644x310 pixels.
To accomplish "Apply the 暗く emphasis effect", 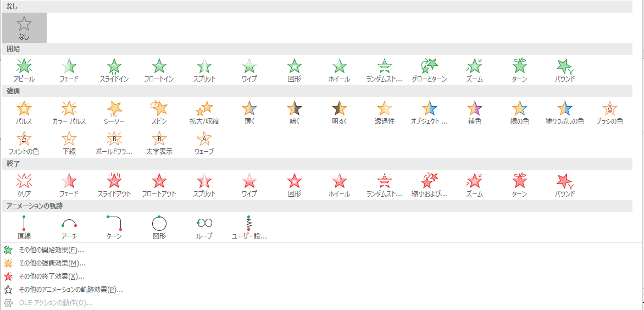I will pyautogui.click(x=295, y=113).
